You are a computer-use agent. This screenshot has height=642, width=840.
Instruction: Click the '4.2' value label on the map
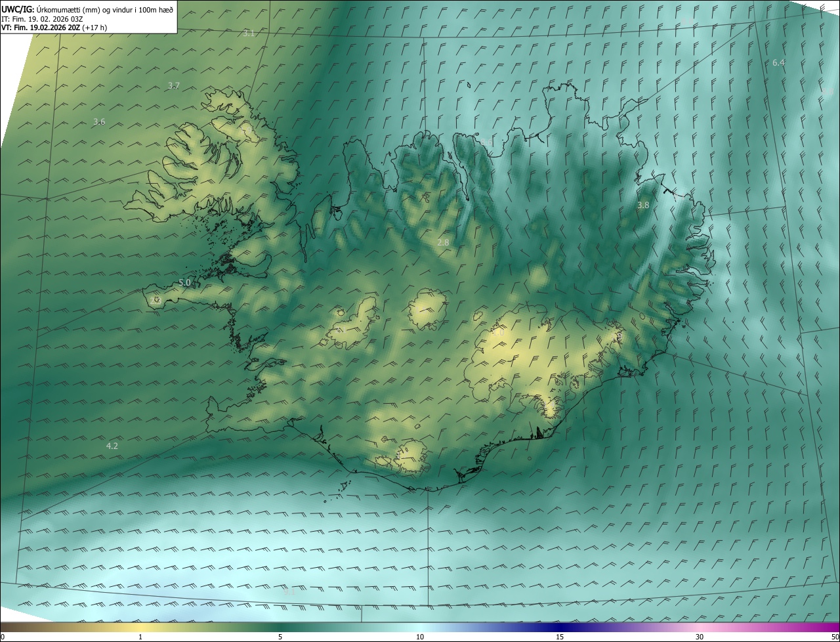112,446
